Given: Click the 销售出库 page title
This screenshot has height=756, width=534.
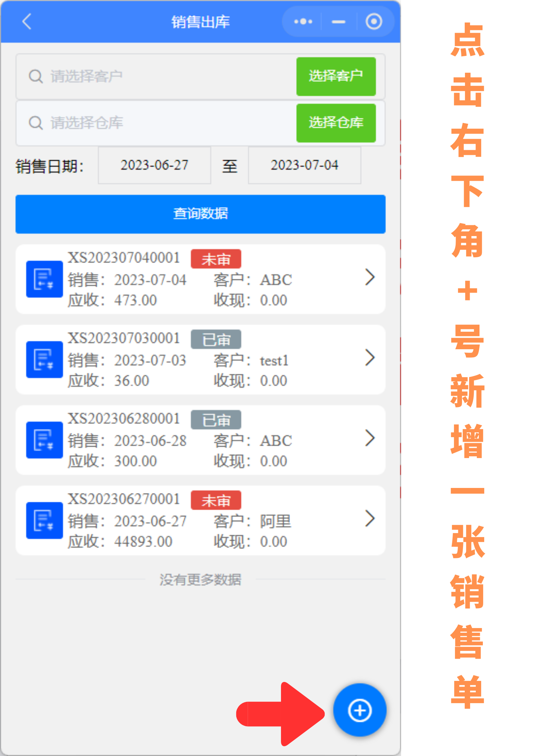Looking at the screenshot, I should (x=201, y=22).
